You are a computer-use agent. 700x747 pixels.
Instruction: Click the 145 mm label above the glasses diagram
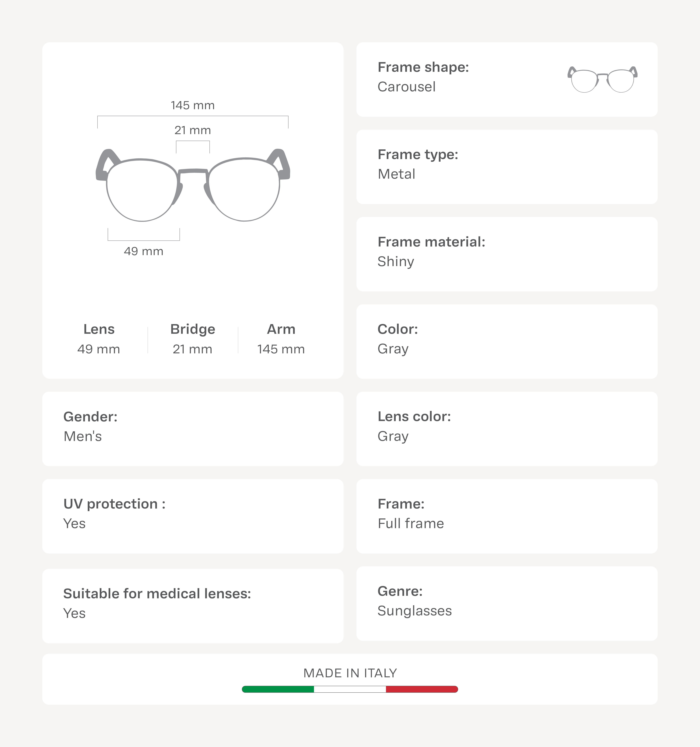point(193,106)
